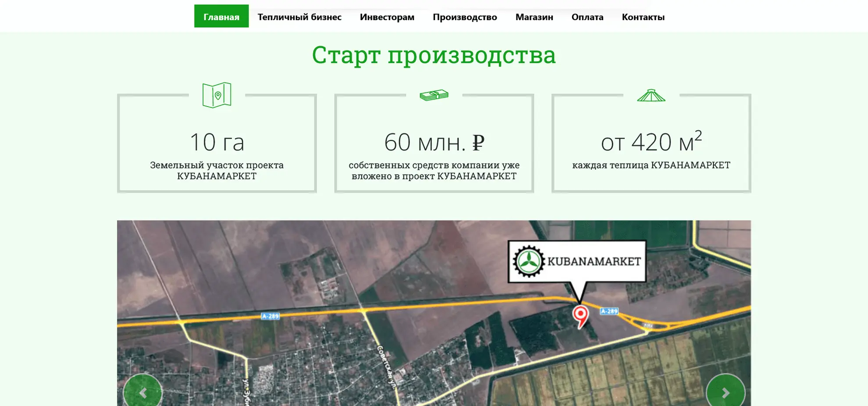Go to Магазин in navigation

pyautogui.click(x=534, y=17)
